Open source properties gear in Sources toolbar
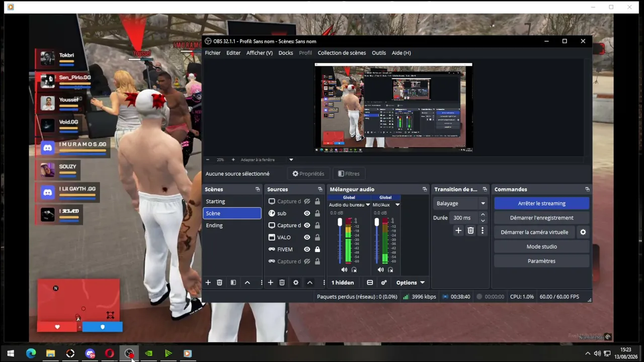644x362 pixels. [296, 283]
